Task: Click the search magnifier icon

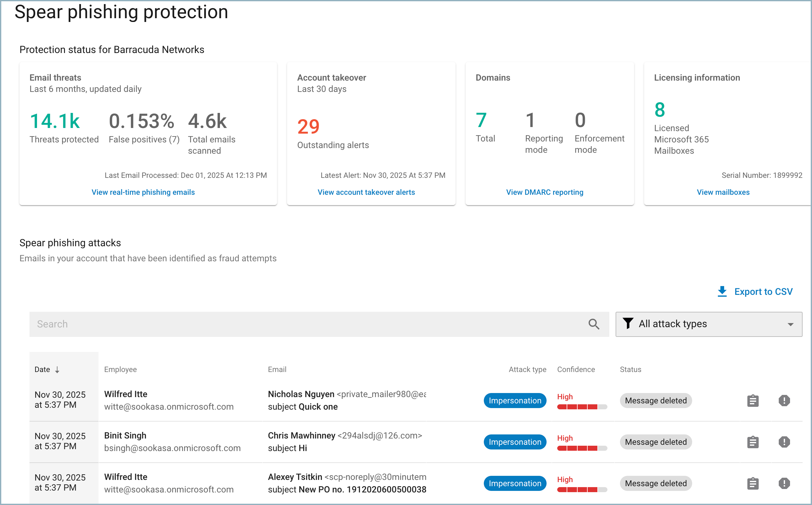Action: pyautogui.click(x=594, y=324)
